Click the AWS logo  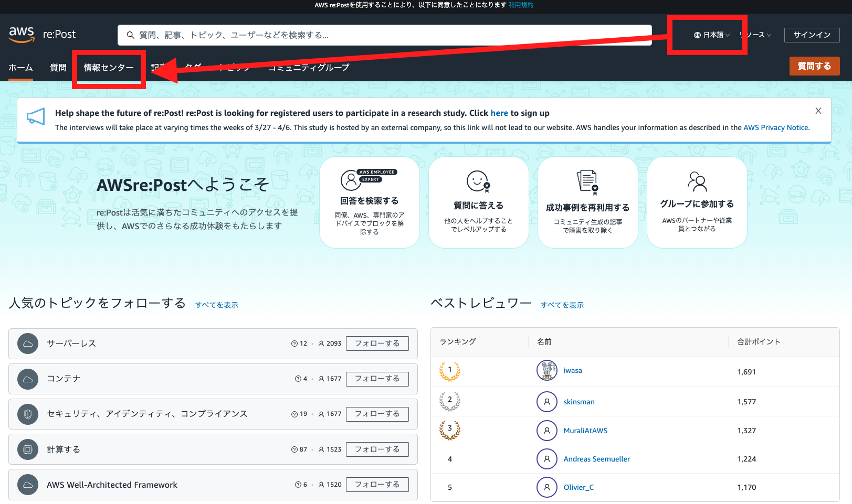21,34
